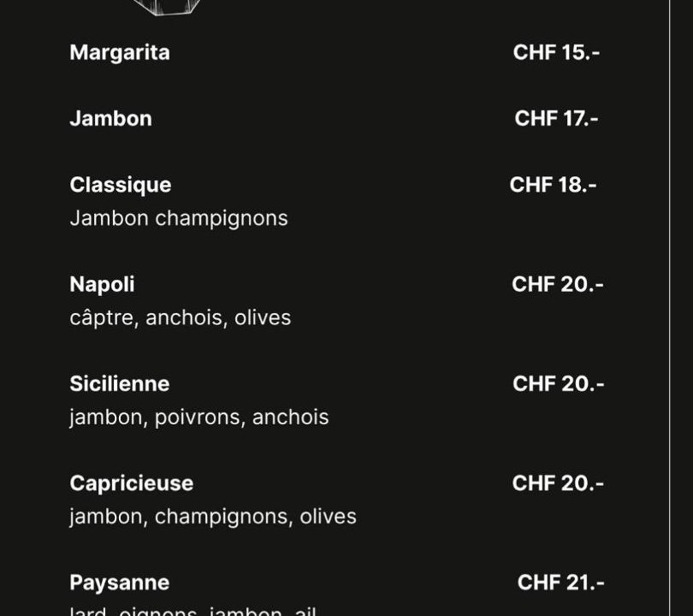Select the Capricieuse pizza title
Viewport: 693px width, 616px height.
coord(132,483)
